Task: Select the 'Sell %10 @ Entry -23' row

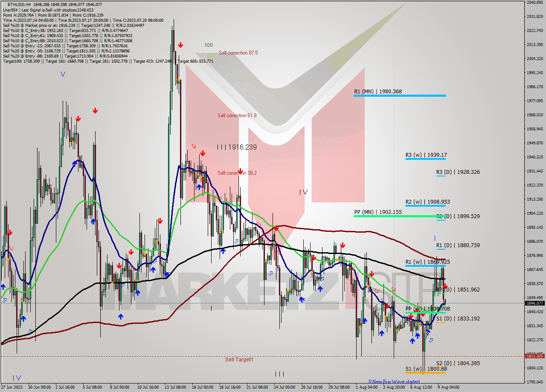Action: click(x=65, y=46)
